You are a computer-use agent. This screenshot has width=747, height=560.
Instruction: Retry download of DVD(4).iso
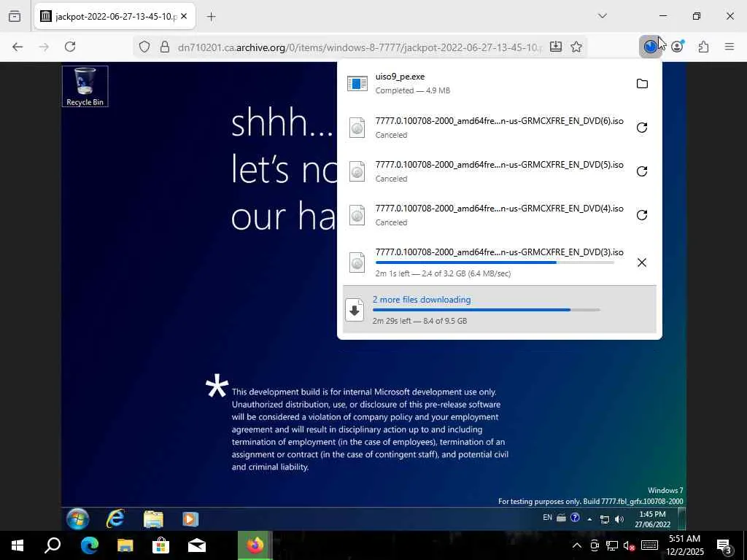(x=642, y=215)
